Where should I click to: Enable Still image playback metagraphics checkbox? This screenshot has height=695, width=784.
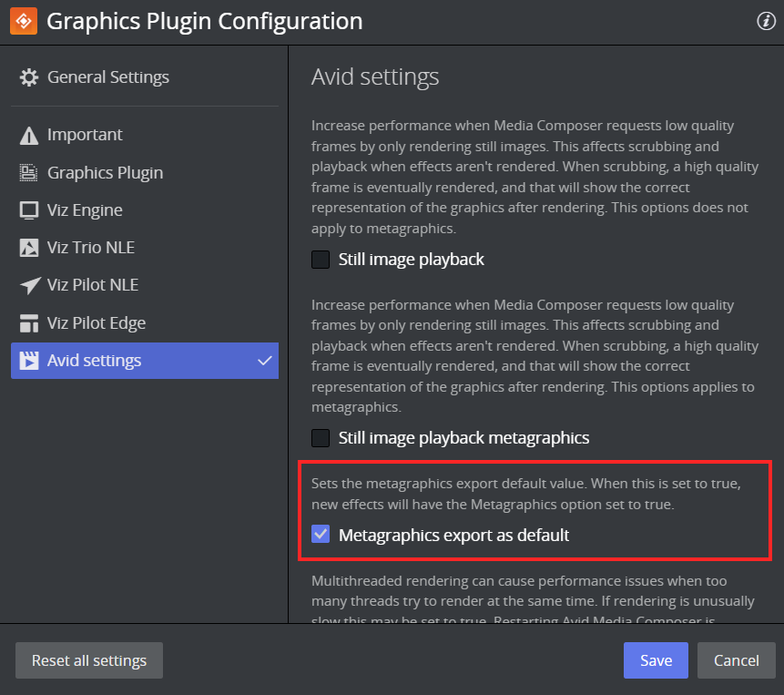pos(321,438)
